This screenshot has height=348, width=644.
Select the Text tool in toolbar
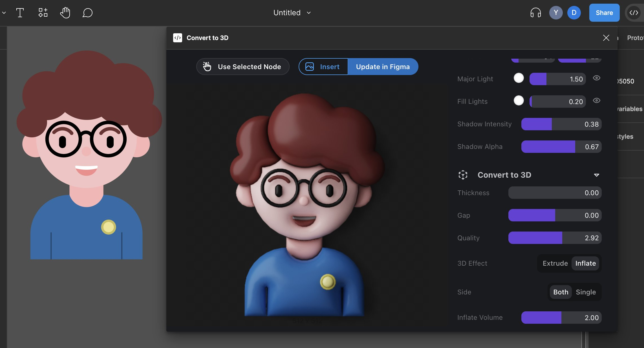tap(20, 13)
